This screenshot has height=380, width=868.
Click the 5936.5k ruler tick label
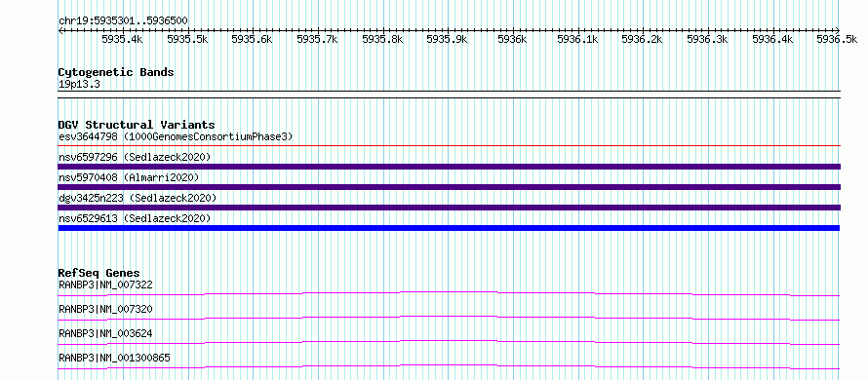(x=837, y=39)
